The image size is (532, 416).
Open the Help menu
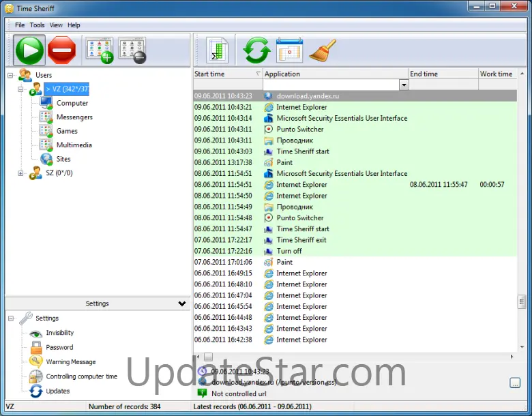click(74, 25)
